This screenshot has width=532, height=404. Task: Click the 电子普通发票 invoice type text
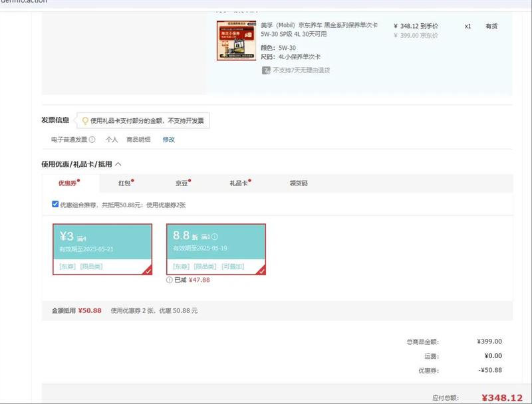[69, 140]
